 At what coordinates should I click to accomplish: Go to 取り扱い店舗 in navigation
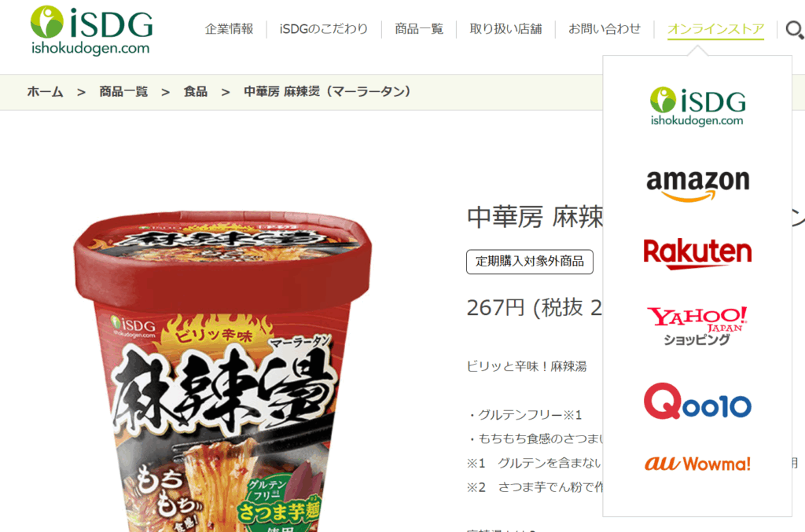point(505,29)
